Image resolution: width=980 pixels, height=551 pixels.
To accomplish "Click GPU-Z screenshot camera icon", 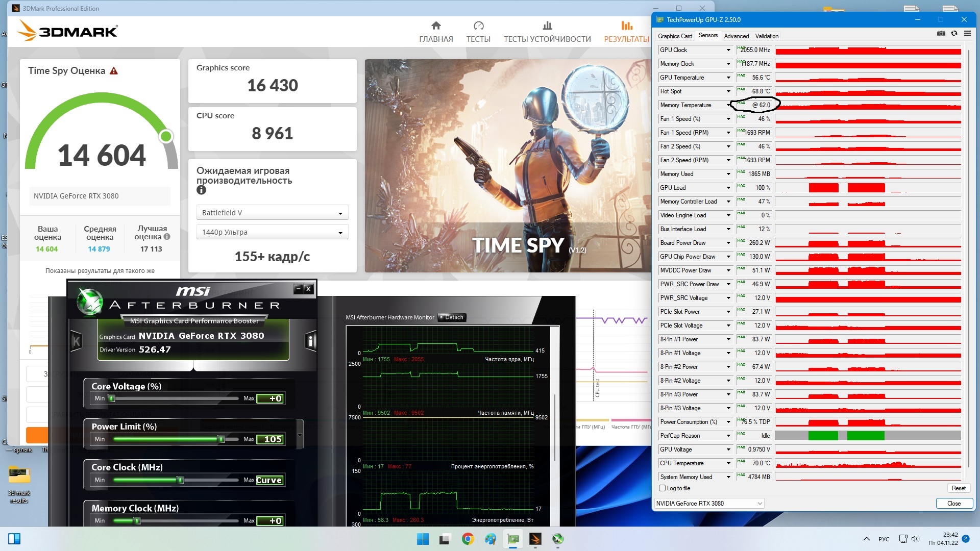I will point(941,33).
